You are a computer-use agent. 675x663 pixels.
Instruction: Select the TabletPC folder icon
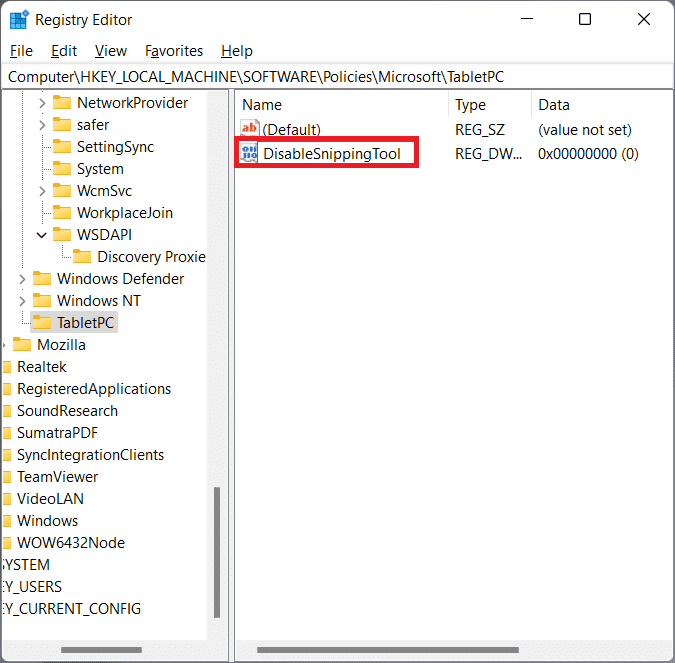tap(42, 322)
